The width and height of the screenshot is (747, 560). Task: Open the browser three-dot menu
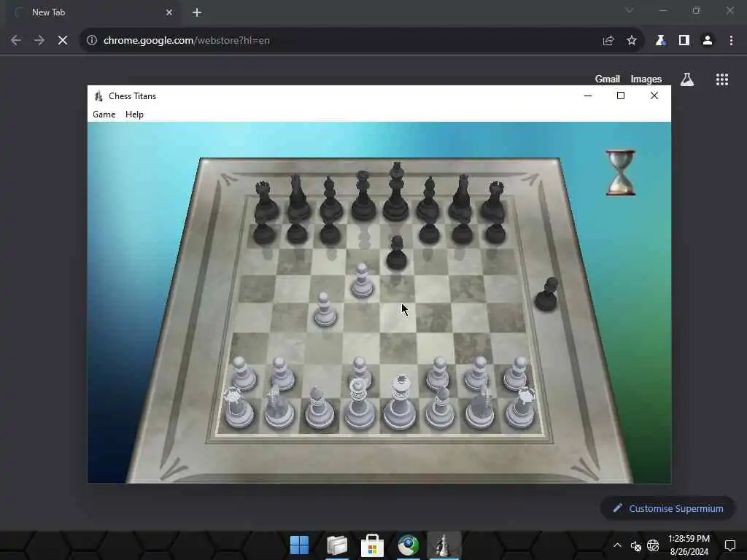click(731, 41)
